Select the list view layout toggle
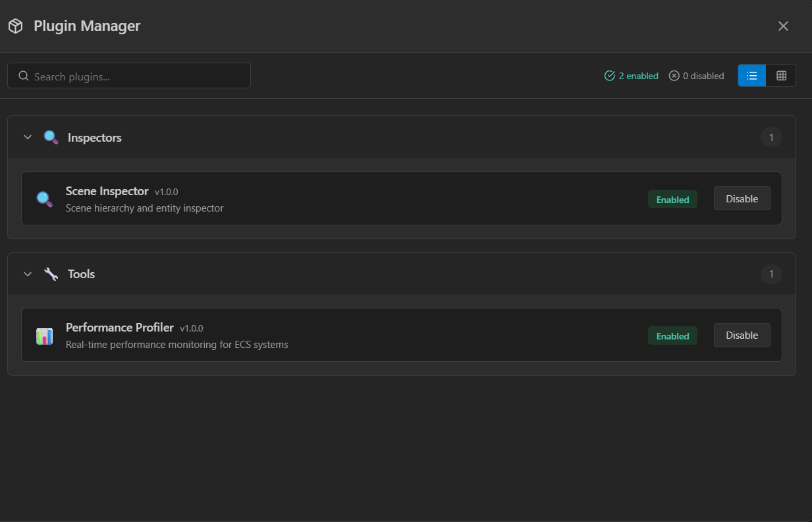Screen dimensions: 812x522 point(751,75)
